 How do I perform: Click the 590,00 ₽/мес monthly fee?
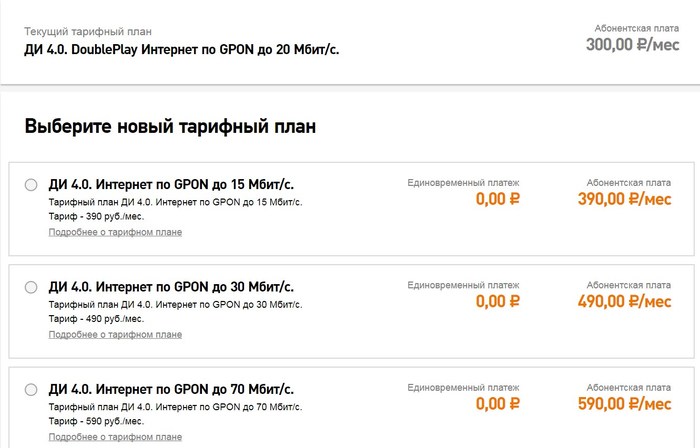[624, 403]
